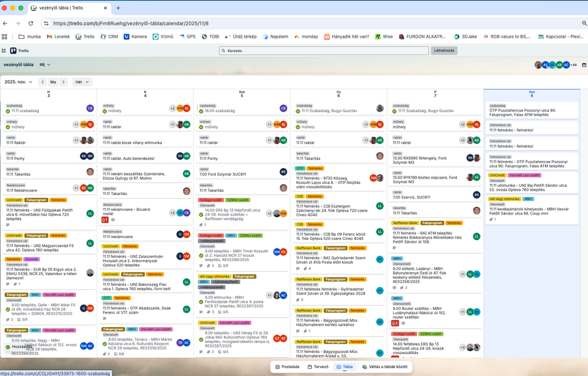Screen dimensions: 588x376
Task: Click the site info icon in address bar
Action: point(46,24)
